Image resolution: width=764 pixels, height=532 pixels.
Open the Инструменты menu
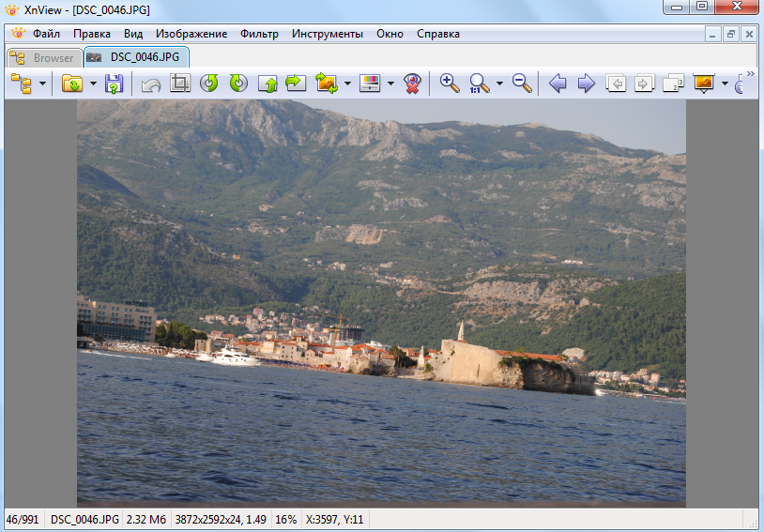pyautogui.click(x=328, y=34)
